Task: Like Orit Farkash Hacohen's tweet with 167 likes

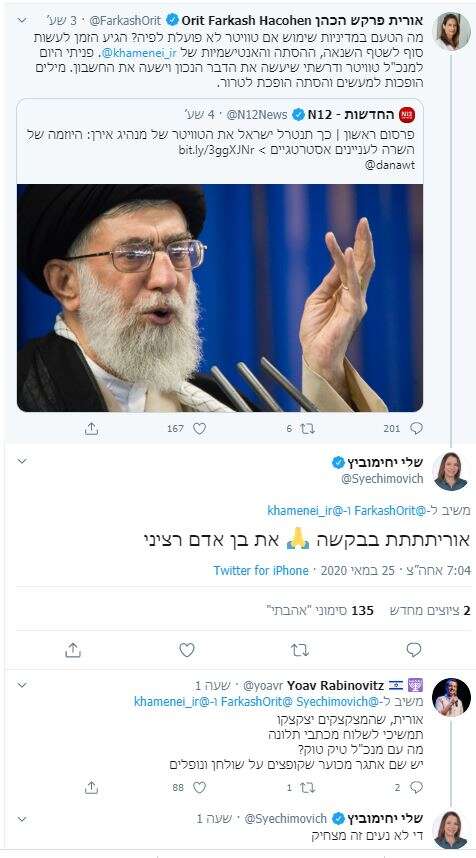Action: point(199,428)
